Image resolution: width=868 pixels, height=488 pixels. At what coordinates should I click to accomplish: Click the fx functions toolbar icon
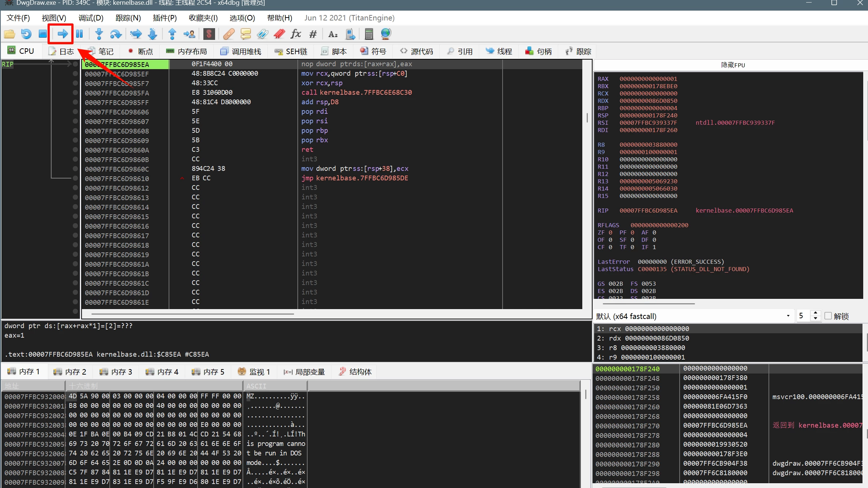(x=296, y=34)
